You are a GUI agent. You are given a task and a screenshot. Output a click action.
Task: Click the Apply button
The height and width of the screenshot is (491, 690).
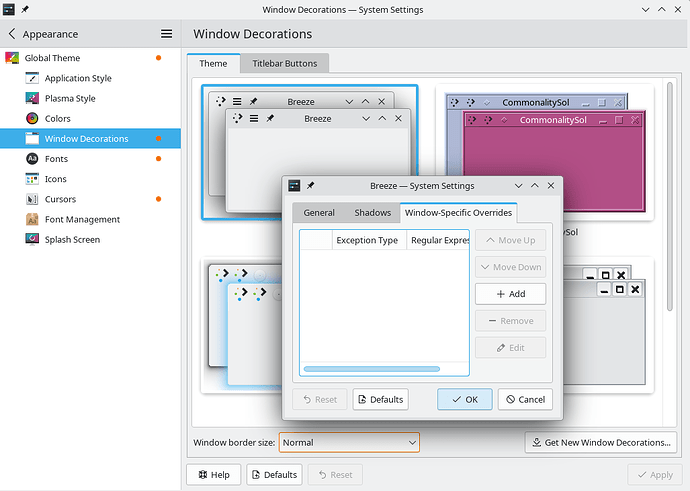(655, 475)
